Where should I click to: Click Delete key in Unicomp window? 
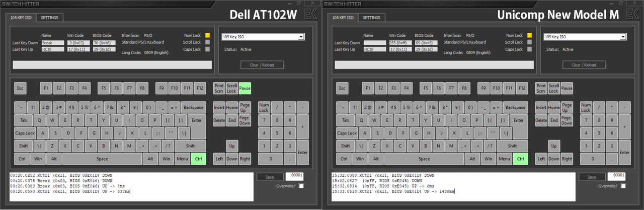pos(541,120)
